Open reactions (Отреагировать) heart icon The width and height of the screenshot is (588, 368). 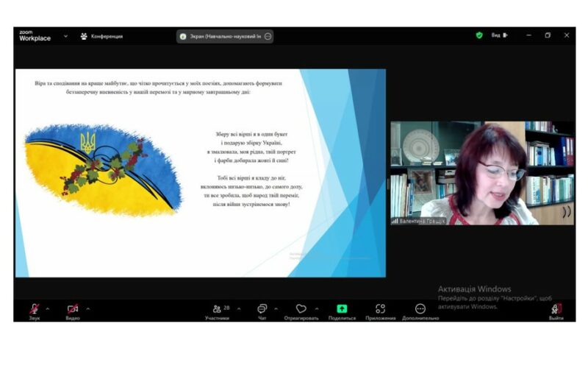click(x=301, y=308)
